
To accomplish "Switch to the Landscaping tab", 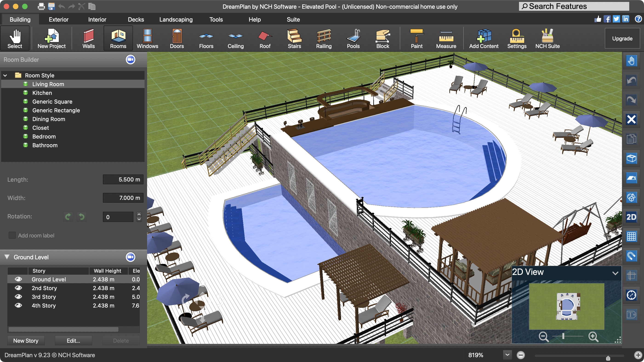I will (176, 20).
